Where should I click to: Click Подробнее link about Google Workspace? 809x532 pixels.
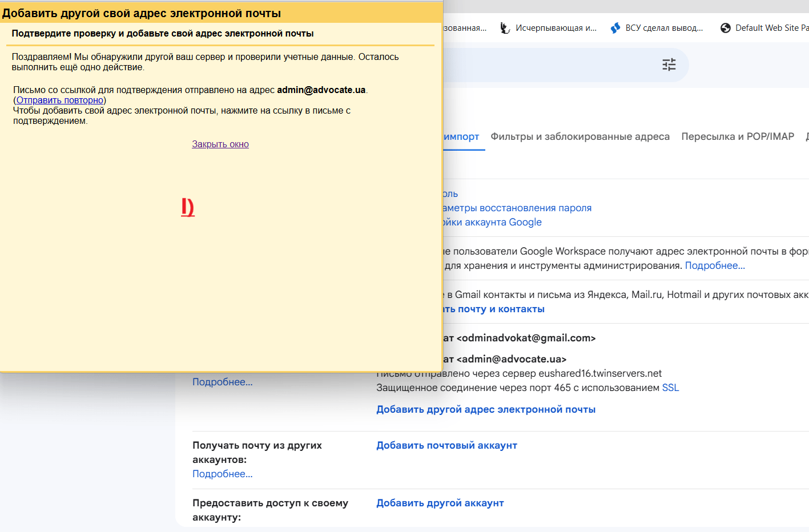[x=715, y=265]
